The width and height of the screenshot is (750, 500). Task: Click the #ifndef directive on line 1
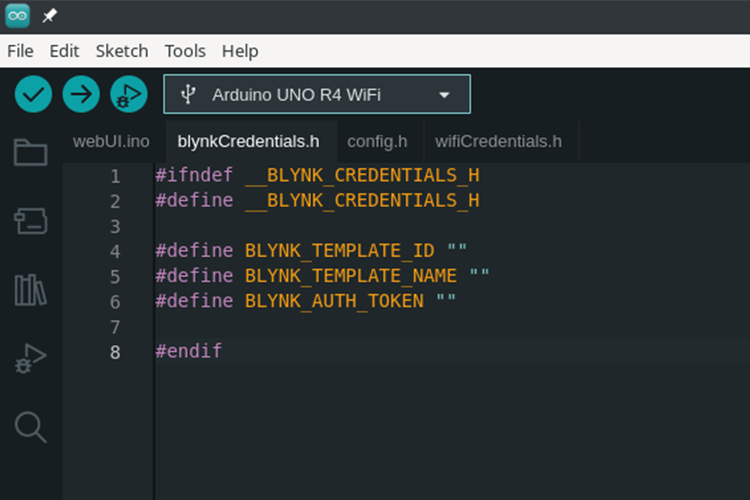[194, 175]
